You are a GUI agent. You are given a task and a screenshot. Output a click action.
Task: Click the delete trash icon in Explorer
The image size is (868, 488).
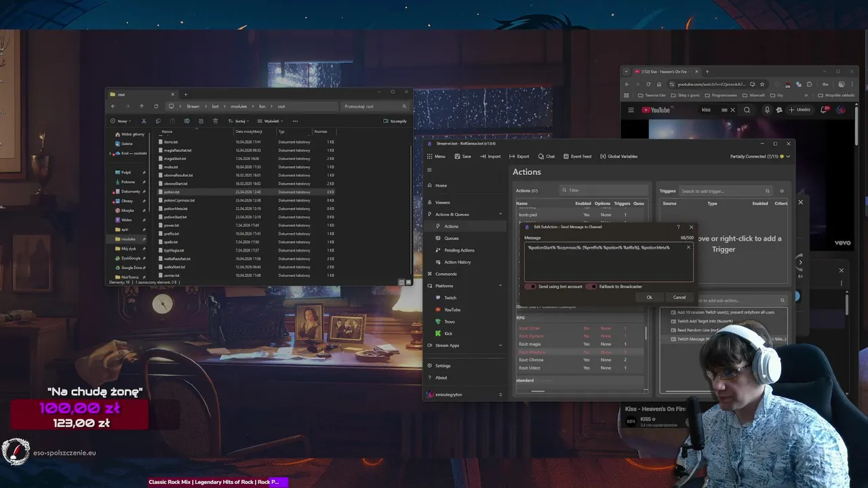pos(215,121)
